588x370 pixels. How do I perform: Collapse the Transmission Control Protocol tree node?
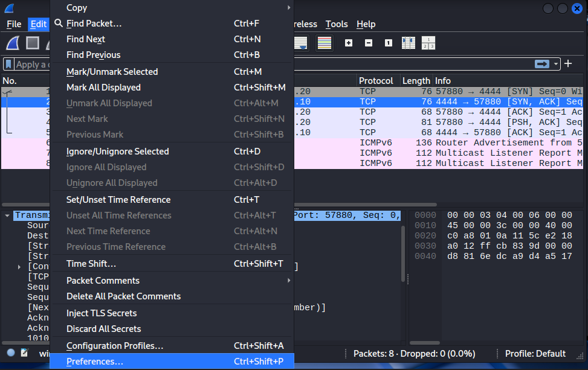click(x=7, y=215)
